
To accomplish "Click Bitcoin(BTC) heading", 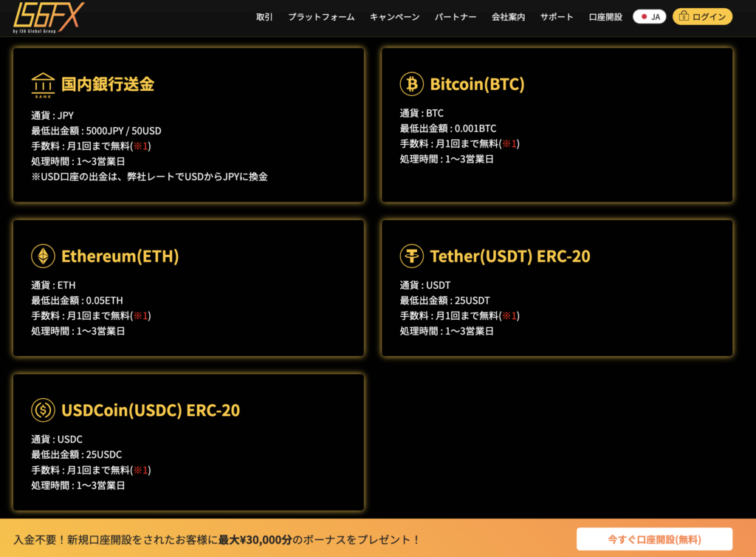I will point(477,84).
